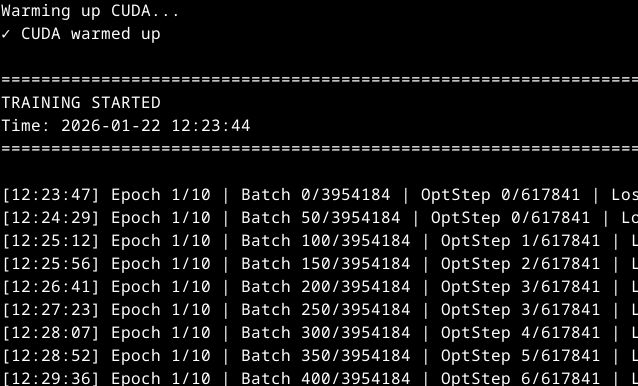This screenshot has height=386, width=638.
Task: Click "OptStep 1/617841" text
Action: pos(520,241)
